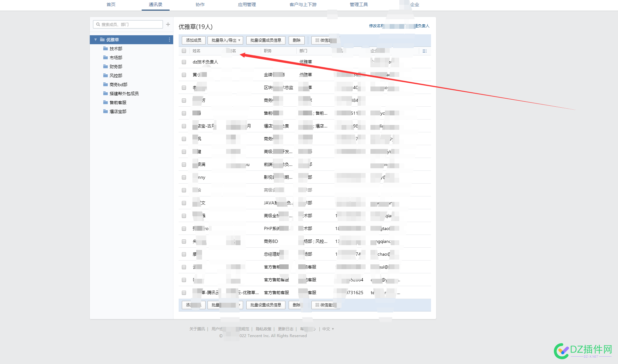Click the 搭建帮外包成员 folder icon
The height and width of the screenshot is (364, 618).
click(106, 94)
